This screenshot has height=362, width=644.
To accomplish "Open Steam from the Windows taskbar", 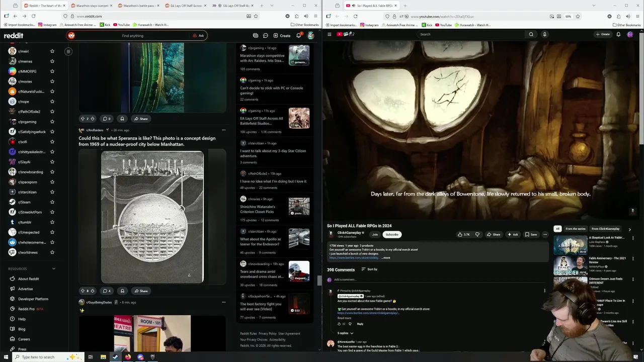I will 115,357.
